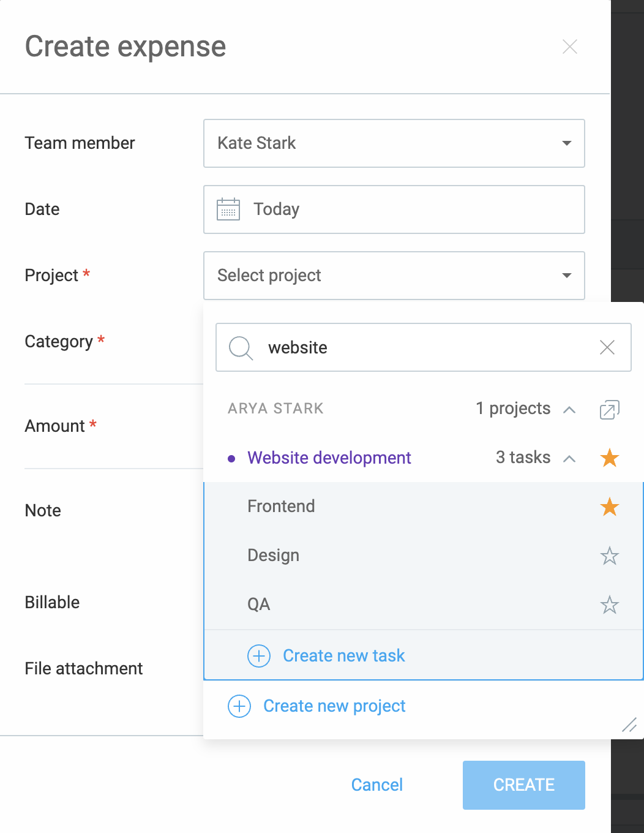Select the Frontend task
This screenshot has width=644, height=833.
[282, 507]
